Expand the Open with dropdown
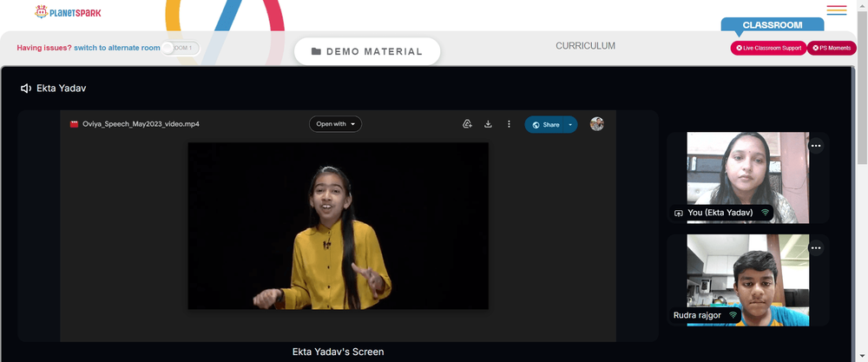 click(x=335, y=124)
